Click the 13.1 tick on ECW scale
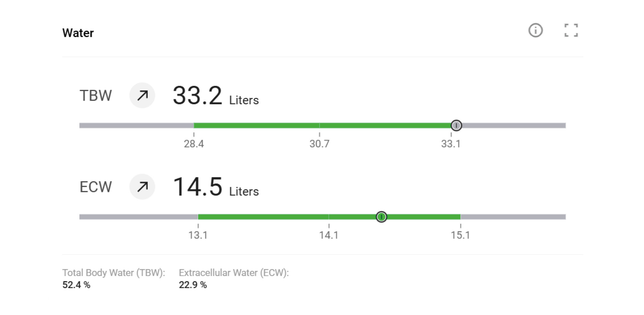The image size is (644, 315). pyautogui.click(x=198, y=235)
